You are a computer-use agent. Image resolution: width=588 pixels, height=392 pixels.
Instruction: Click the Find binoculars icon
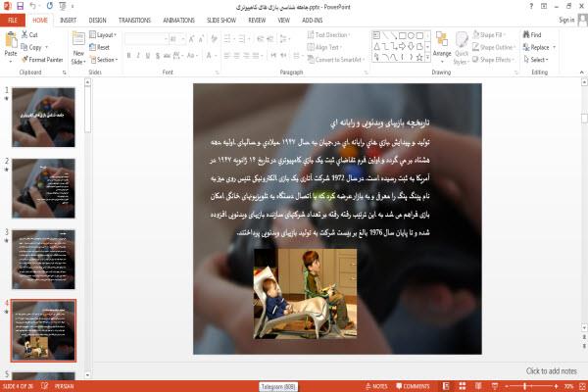526,34
